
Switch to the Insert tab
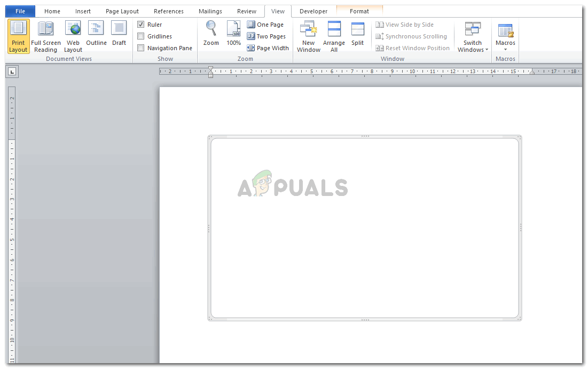(83, 11)
